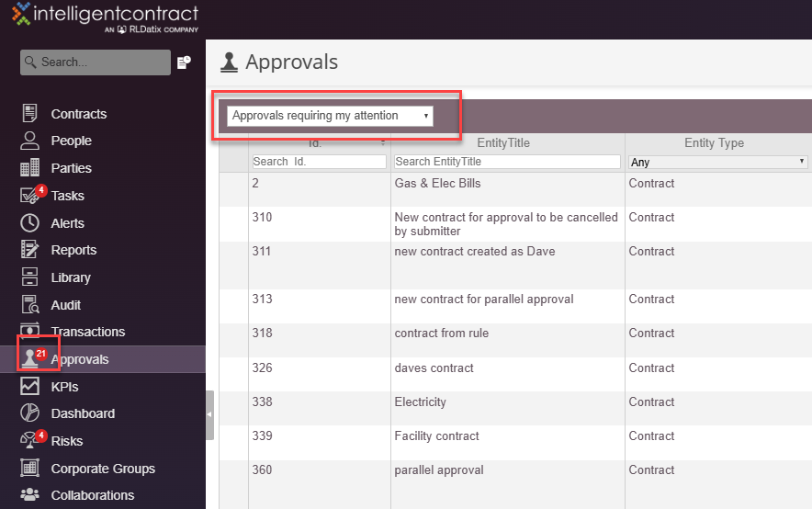Click the Contracts sidebar icon
Viewport: 812px width, 509px height.
click(x=29, y=113)
